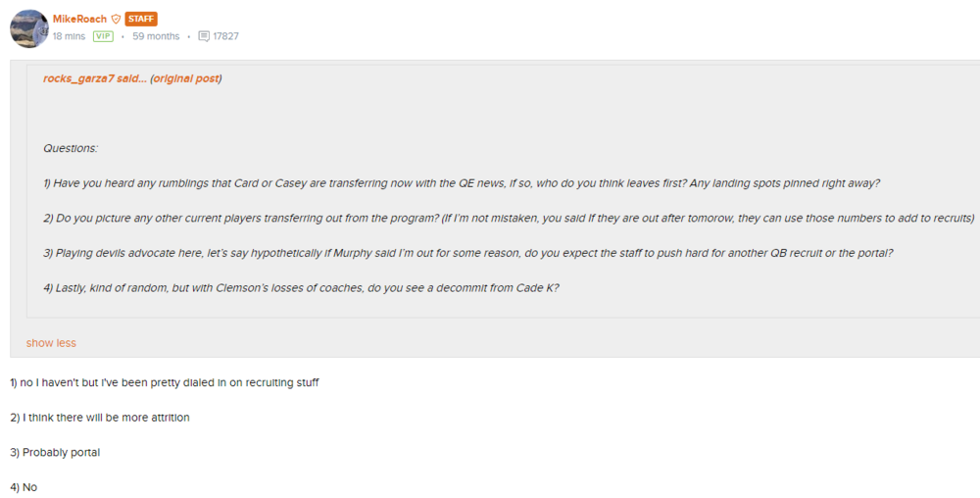This screenshot has width=980, height=498.
Task: Click quoted question about other players transferring
Action: click(x=509, y=218)
